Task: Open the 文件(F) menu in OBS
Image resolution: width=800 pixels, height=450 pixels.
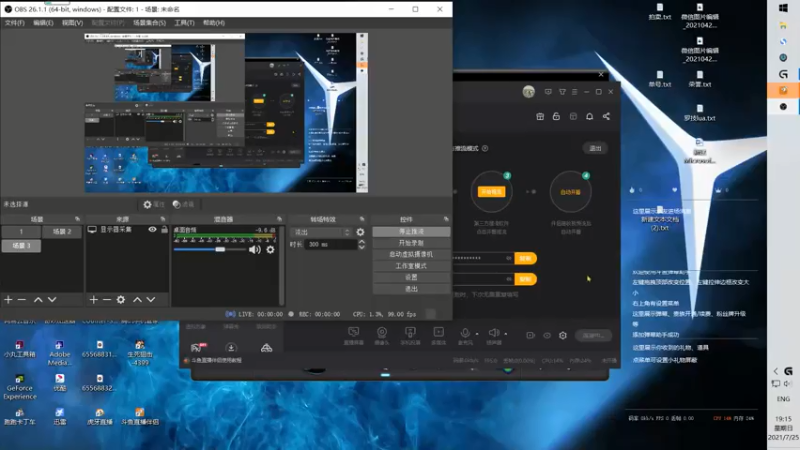Action: [14, 23]
